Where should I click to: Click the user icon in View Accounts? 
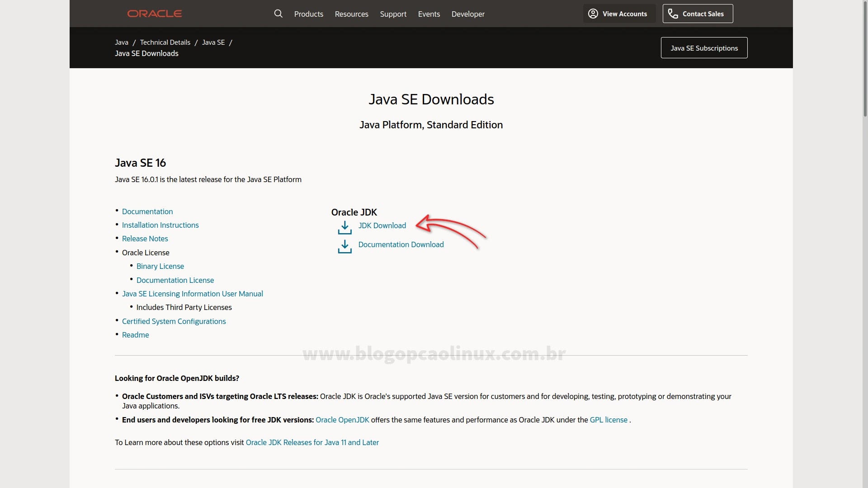(x=593, y=14)
